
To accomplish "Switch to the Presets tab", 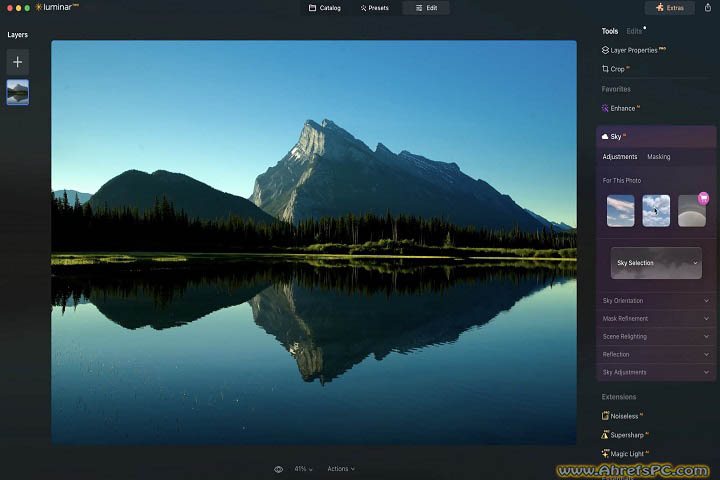I will (375, 8).
